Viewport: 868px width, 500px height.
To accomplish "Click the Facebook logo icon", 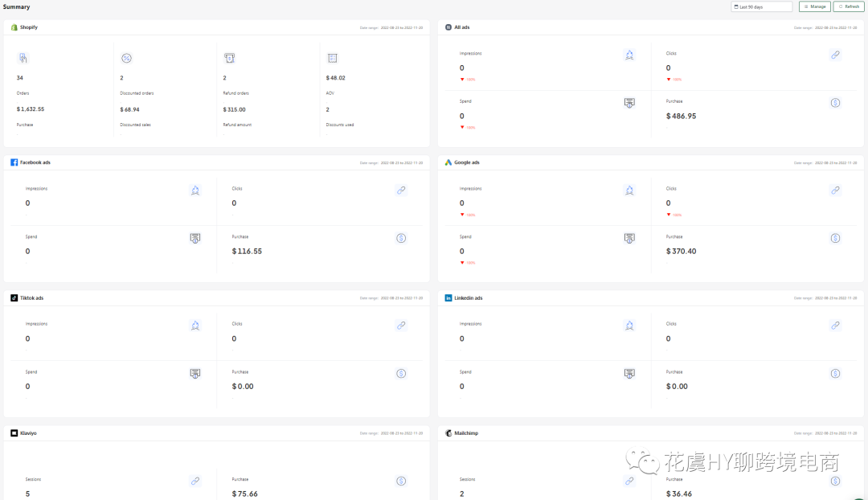I will click(x=14, y=162).
